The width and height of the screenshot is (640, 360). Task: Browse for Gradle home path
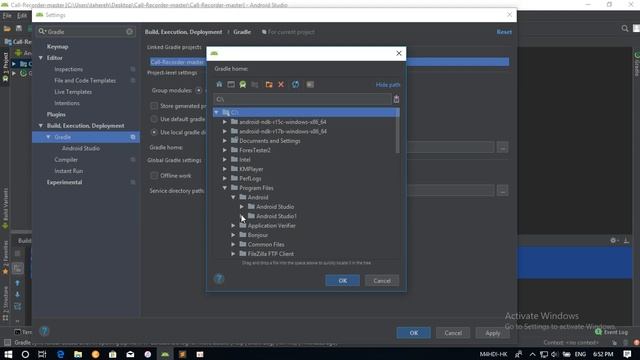pyautogui.click(x=502, y=147)
